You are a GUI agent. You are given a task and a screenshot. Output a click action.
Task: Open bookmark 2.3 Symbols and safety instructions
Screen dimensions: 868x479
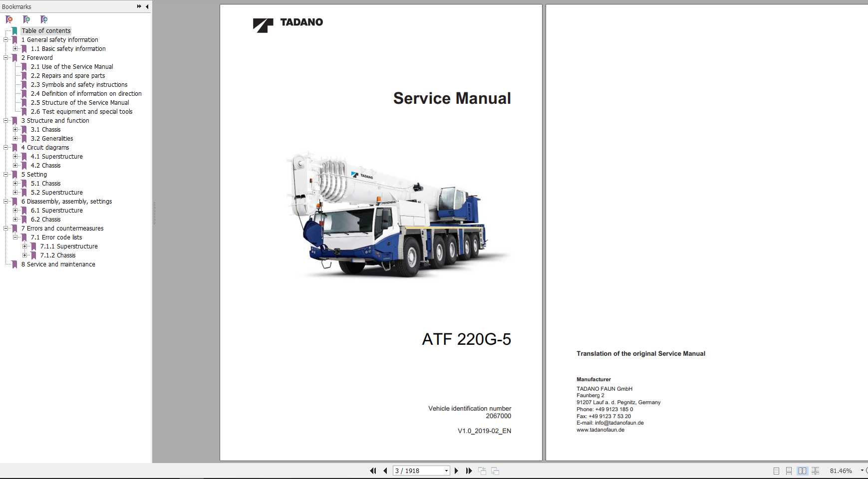pyautogui.click(x=79, y=85)
